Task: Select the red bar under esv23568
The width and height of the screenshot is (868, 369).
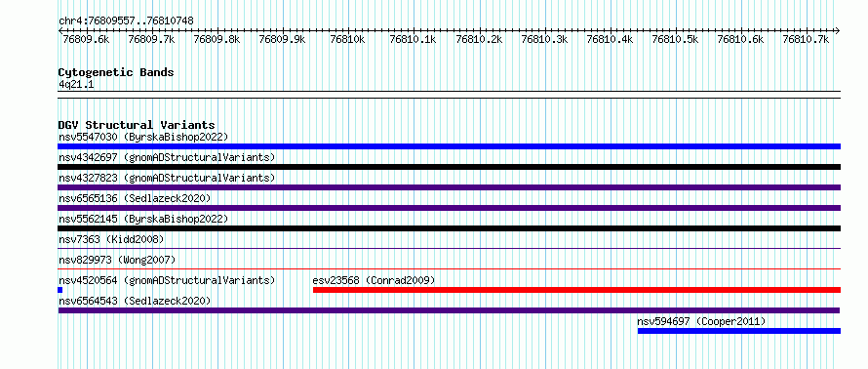Action: (576, 290)
